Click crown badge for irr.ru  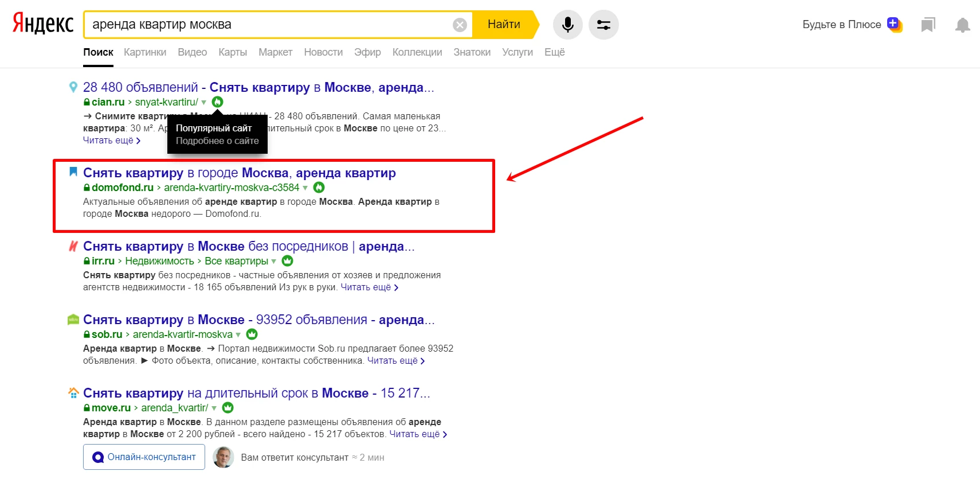[x=288, y=261]
